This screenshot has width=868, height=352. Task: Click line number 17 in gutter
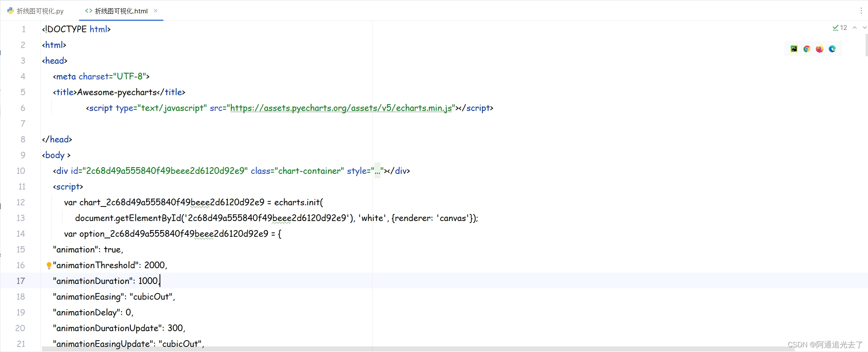[x=20, y=281]
